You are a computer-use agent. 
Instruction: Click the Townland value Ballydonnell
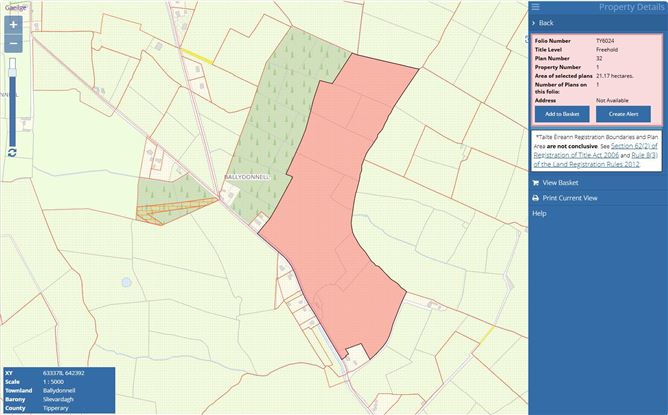(59, 391)
